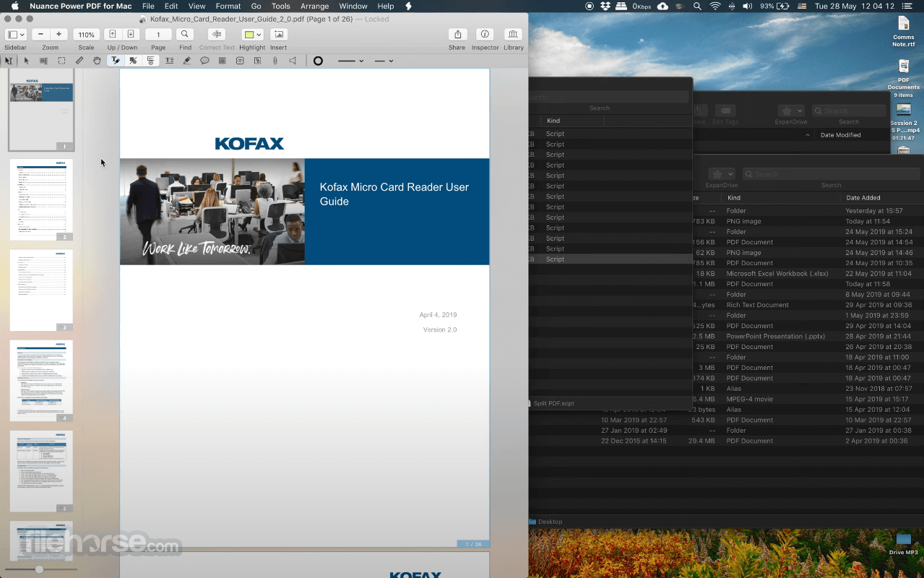Open the View menu
Image resolution: width=924 pixels, height=578 pixels.
point(197,6)
